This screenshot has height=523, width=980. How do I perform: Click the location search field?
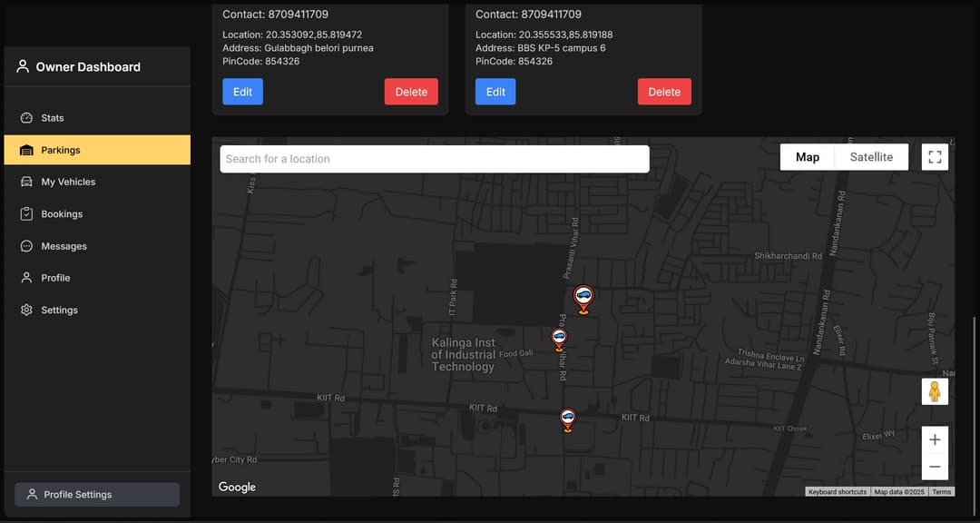(x=434, y=158)
